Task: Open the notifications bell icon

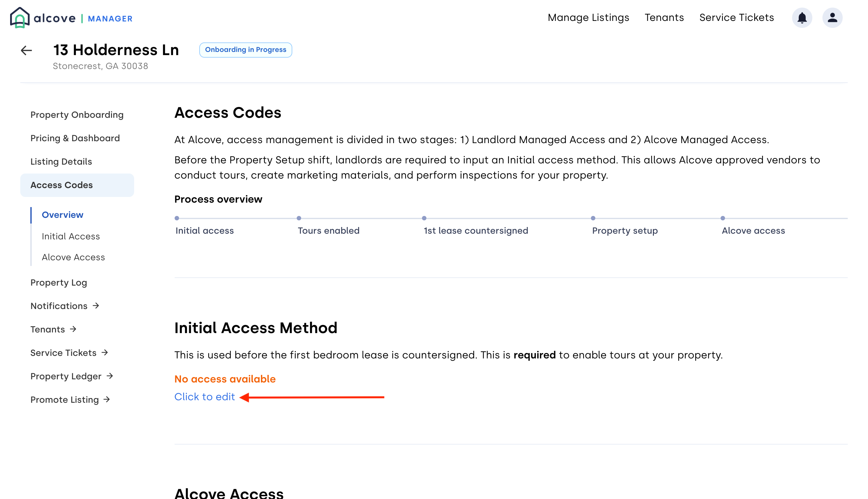Action: [x=802, y=18]
